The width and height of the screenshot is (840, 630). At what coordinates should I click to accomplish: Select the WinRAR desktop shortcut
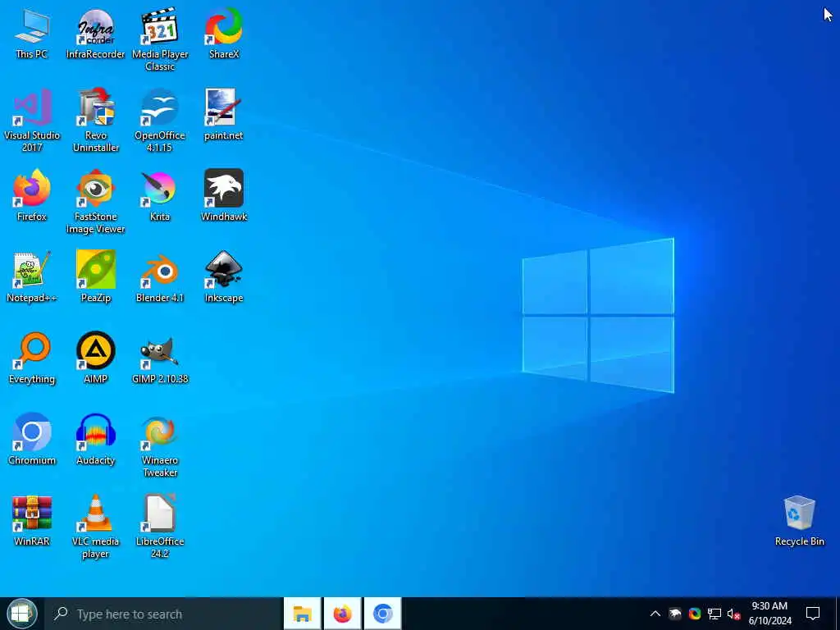tap(32, 521)
